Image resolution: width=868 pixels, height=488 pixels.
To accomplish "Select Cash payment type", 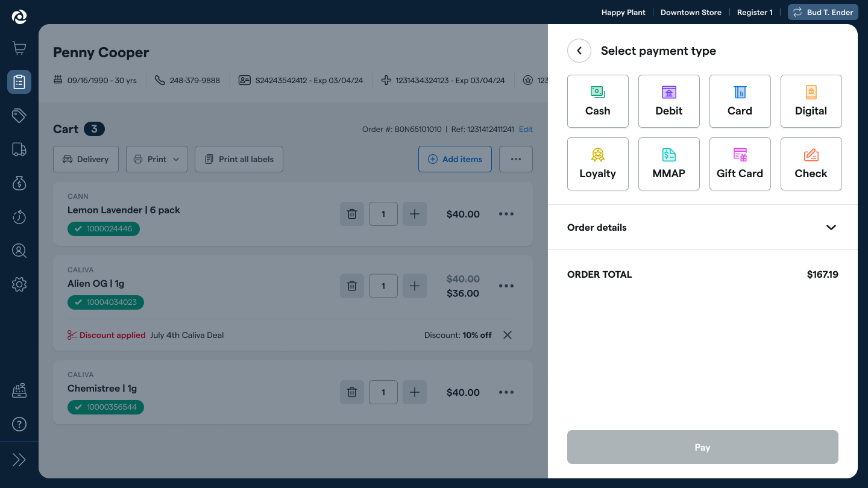I will point(598,101).
